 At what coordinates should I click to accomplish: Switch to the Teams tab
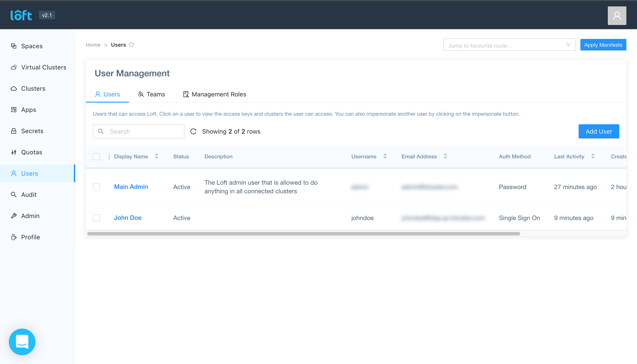tap(152, 94)
